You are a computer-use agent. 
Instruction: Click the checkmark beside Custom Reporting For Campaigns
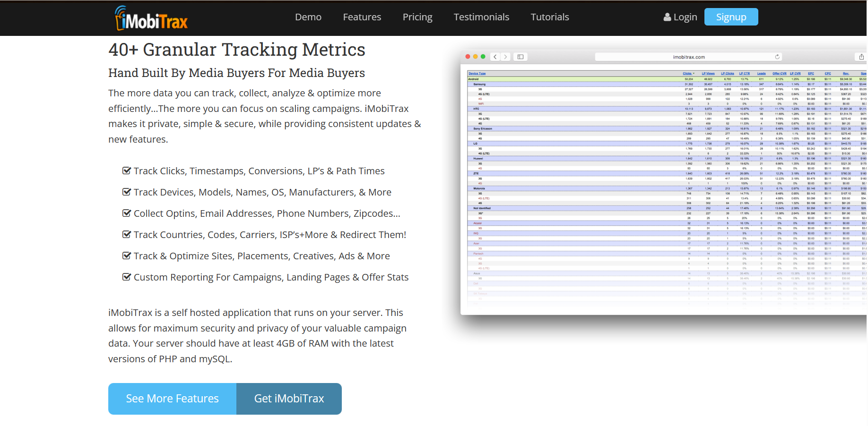[x=126, y=277]
